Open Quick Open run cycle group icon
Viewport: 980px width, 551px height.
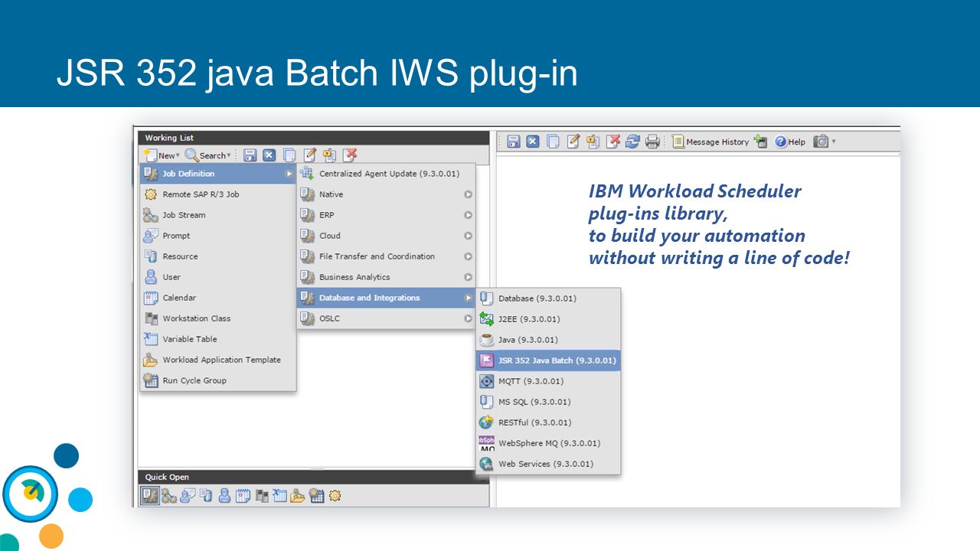pos(316,496)
